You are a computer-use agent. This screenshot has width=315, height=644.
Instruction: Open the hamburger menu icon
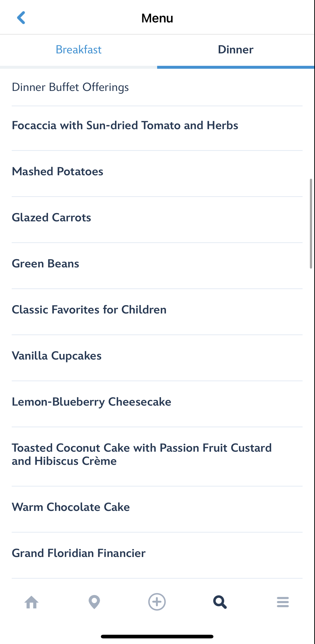pos(283,602)
